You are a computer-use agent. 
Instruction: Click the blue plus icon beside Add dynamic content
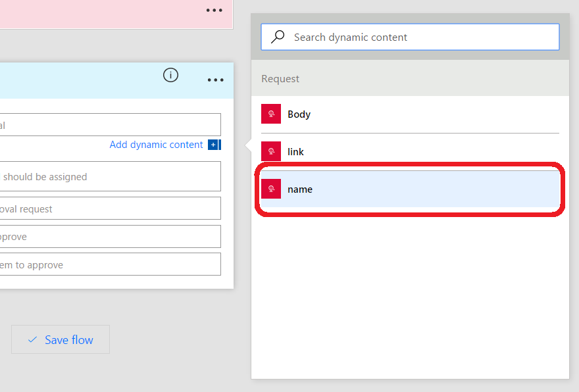point(213,144)
